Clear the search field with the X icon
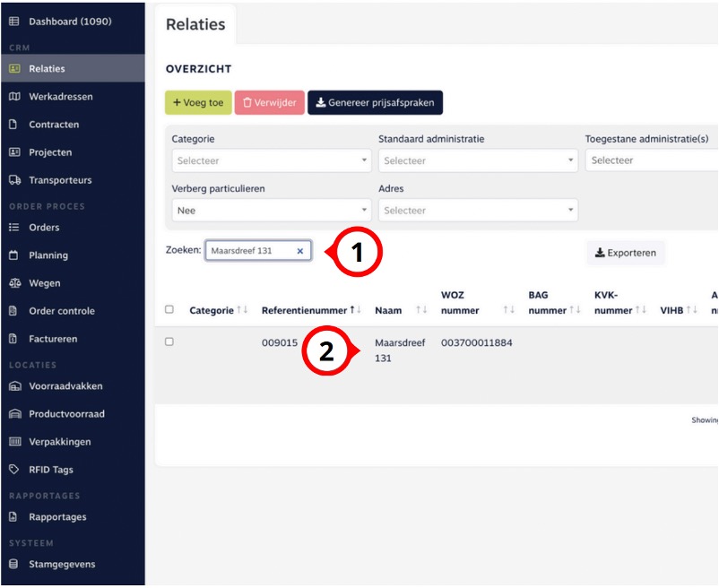Image resolution: width=719 pixels, height=588 pixels. (x=300, y=251)
